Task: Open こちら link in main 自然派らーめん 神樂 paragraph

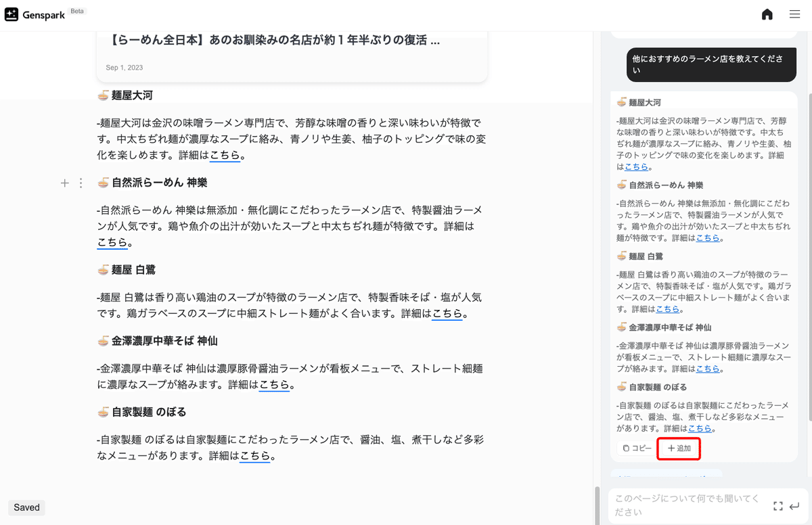Action: pyautogui.click(x=112, y=242)
